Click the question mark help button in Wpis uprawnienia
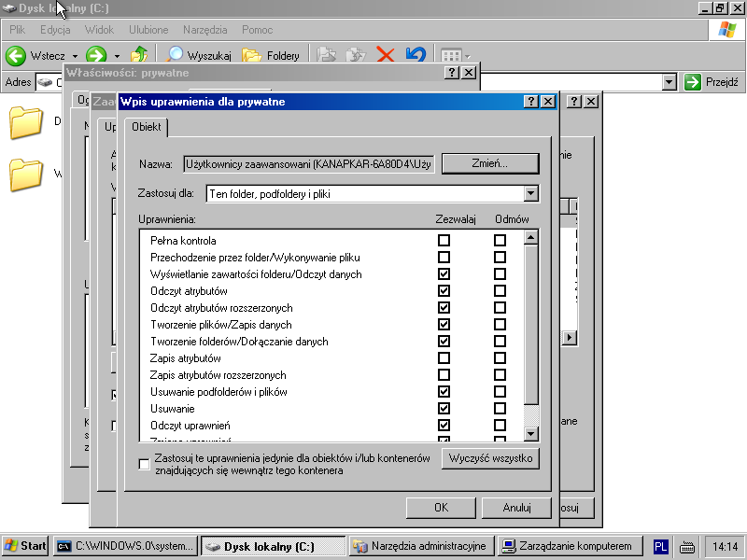 point(529,101)
